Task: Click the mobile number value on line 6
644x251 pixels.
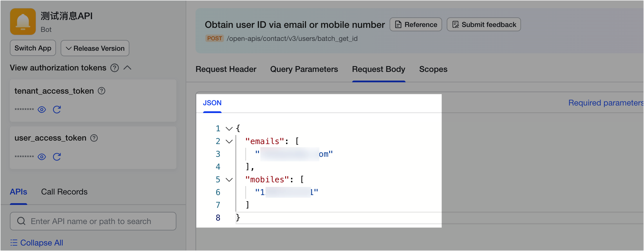Action: click(287, 192)
